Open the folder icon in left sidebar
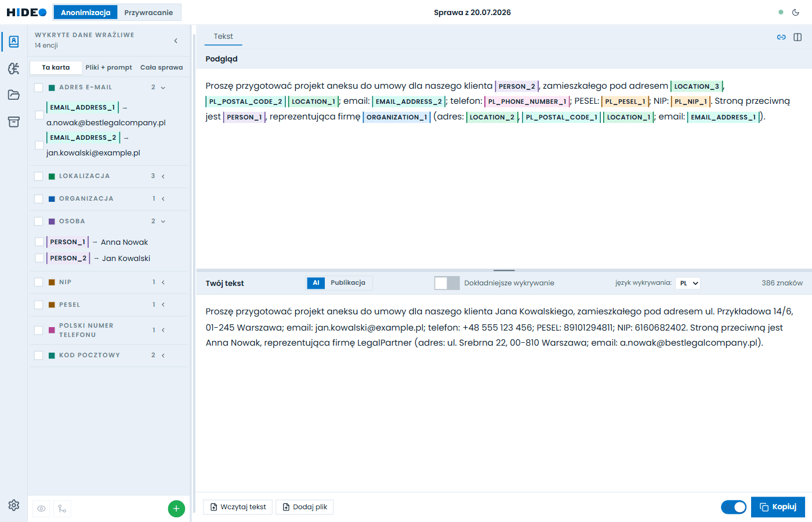 [14, 95]
